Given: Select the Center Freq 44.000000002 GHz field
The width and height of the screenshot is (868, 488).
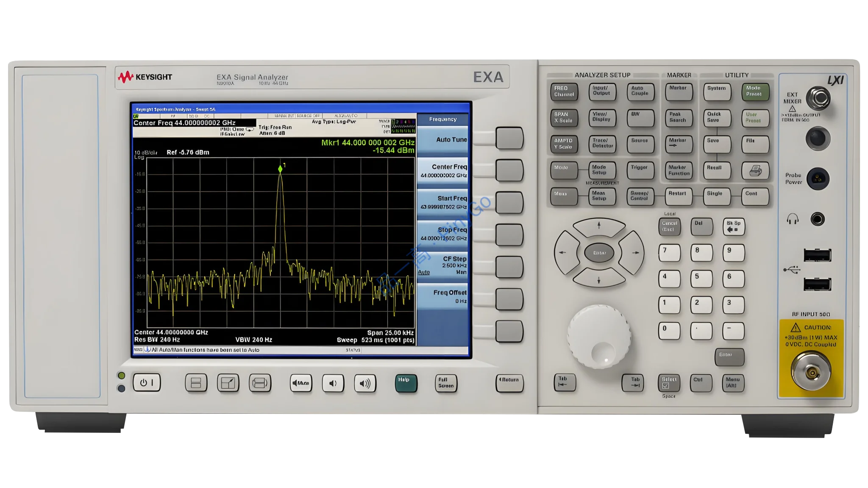Looking at the screenshot, I should (x=195, y=123).
